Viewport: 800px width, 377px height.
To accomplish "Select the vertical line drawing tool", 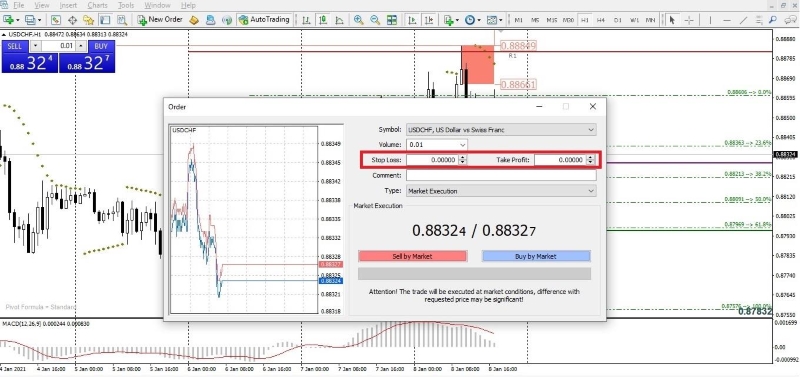I will 710,20.
